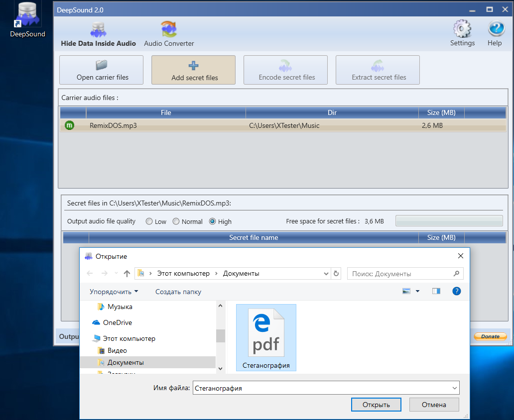Expand the Упорядочить dropdown menu

point(114,292)
